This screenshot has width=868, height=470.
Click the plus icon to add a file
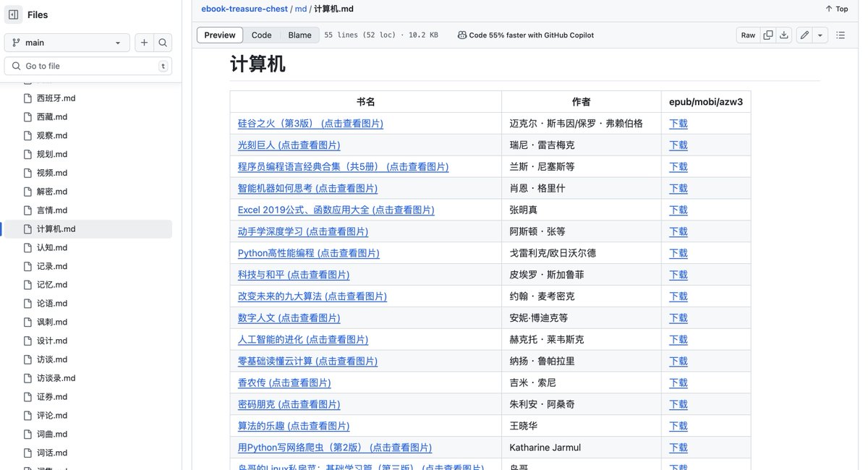[x=142, y=42]
